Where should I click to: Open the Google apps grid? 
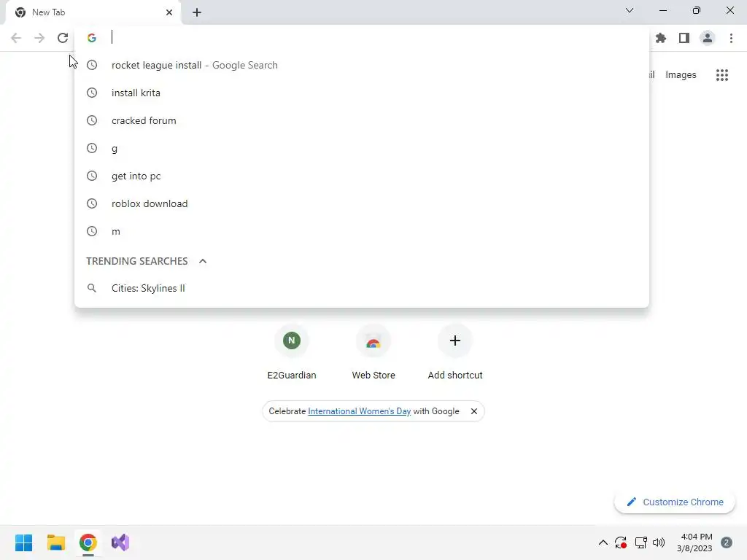point(721,75)
